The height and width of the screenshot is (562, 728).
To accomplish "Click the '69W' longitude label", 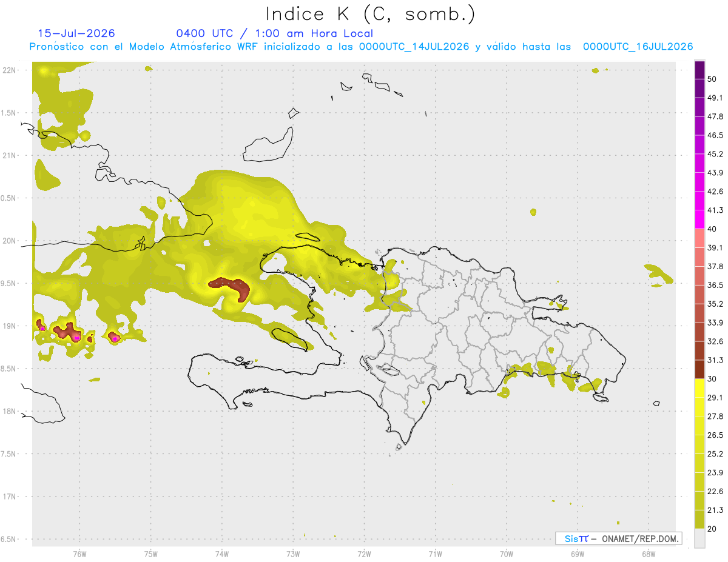I will pos(578,554).
